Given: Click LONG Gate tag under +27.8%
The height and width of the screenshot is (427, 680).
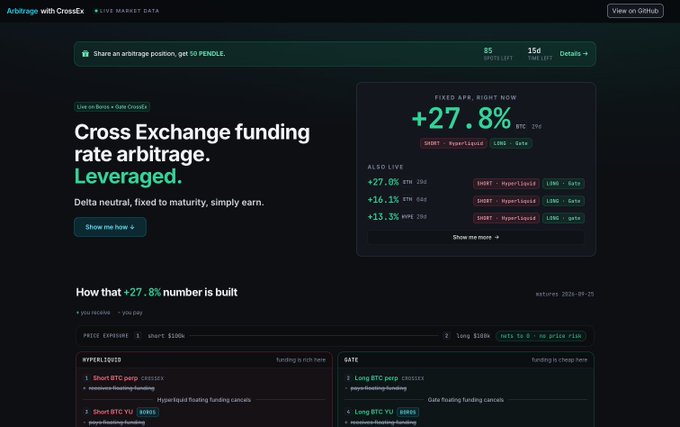Looking at the screenshot, I should pyautogui.click(x=511, y=143).
